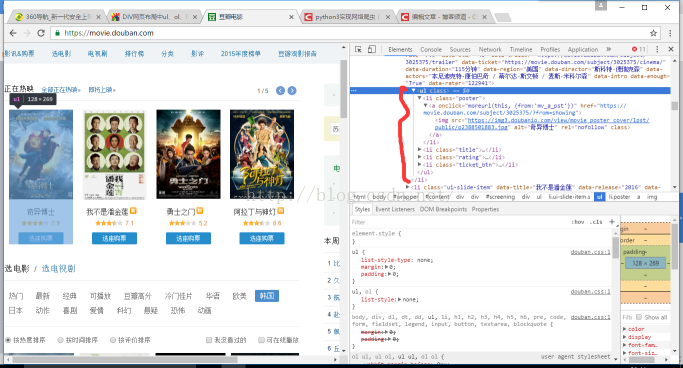Close the python3 crawler browser tab

tap(387, 17)
